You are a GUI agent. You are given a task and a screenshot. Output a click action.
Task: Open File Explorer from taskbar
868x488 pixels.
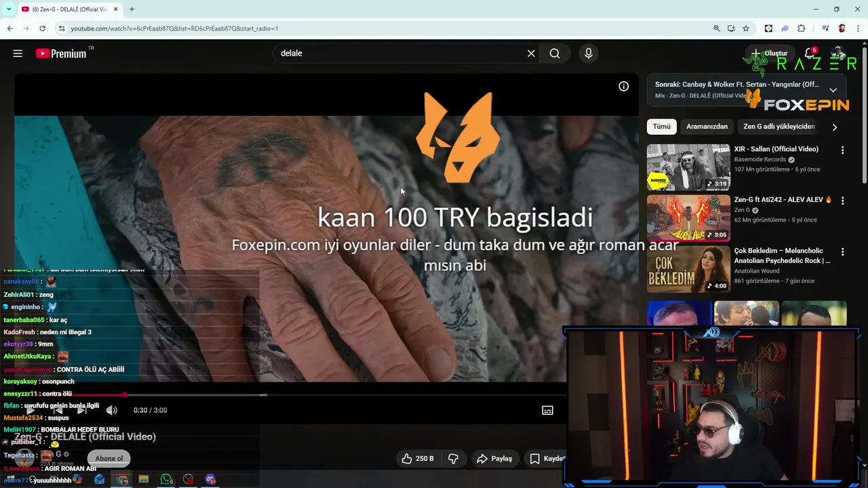click(144, 480)
